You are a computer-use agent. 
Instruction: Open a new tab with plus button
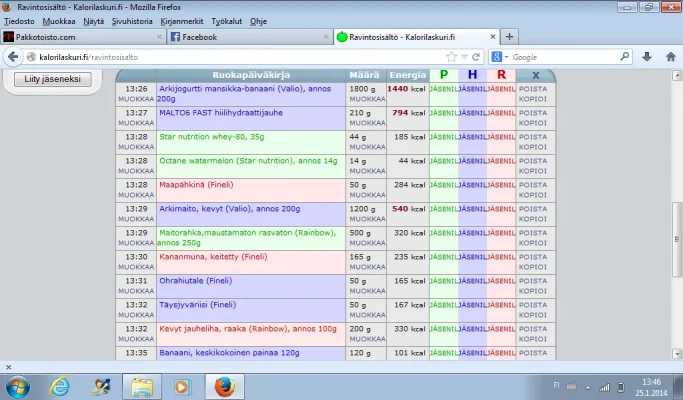510,37
